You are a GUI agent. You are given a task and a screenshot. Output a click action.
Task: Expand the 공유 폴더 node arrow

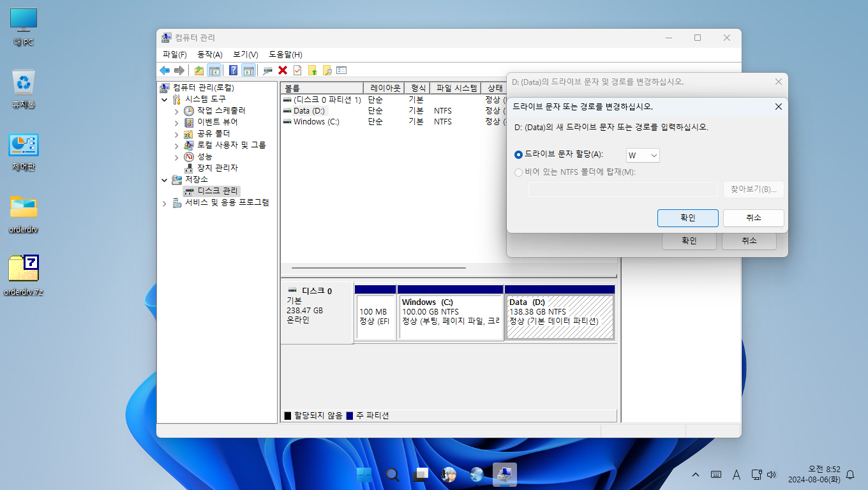(177, 134)
